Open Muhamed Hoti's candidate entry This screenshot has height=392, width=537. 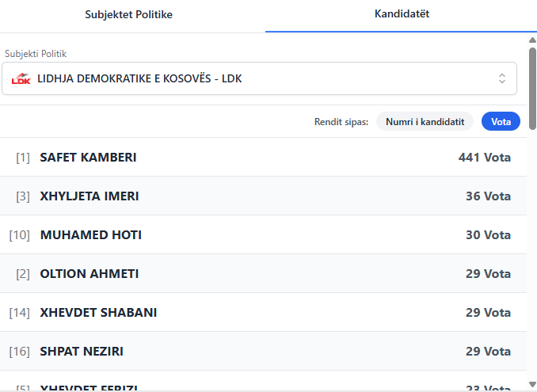(x=91, y=235)
